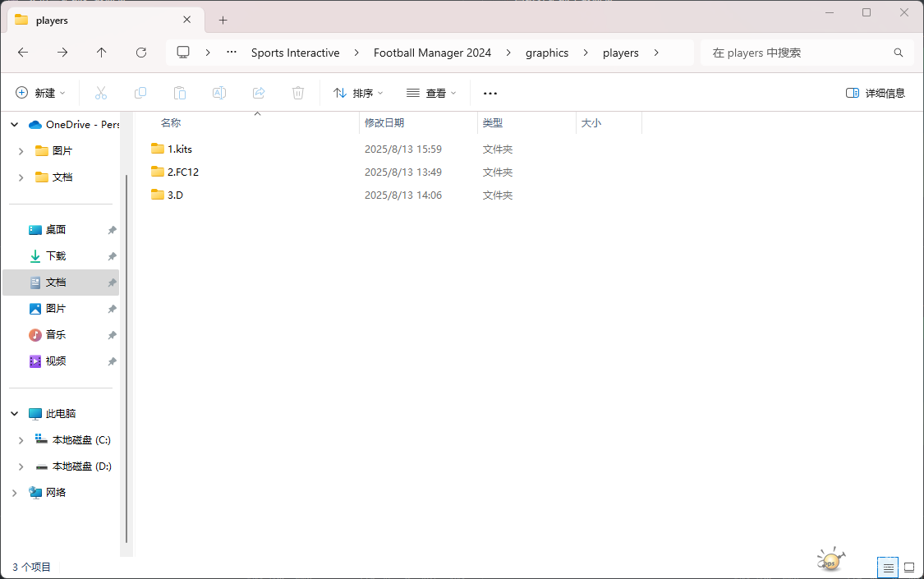This screenshot has height=579, width=924.
Task: Navigate up one level with the up arrow
Action: click(101, 52)
